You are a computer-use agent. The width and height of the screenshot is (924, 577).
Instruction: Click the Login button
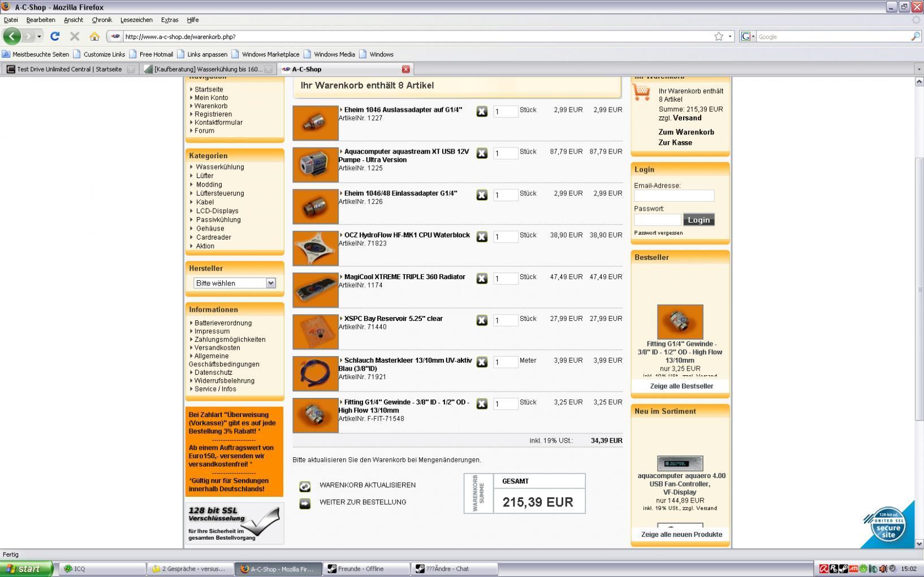coord(699,220)
